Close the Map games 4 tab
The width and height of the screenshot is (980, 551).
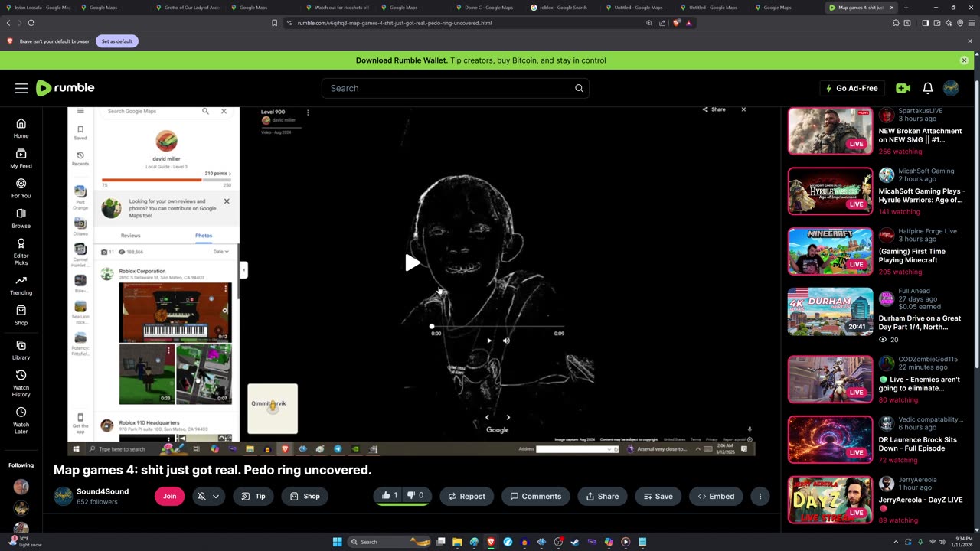coord(891,8)
